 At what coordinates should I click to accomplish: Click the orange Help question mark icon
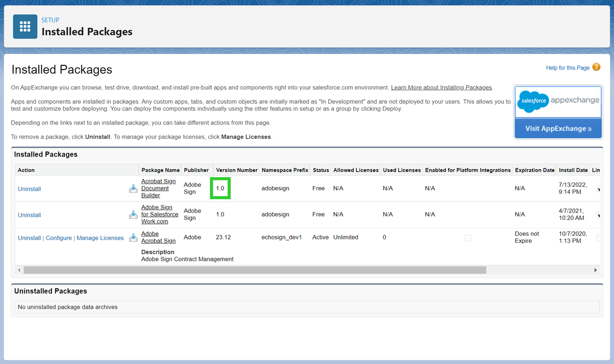point(596,67)
